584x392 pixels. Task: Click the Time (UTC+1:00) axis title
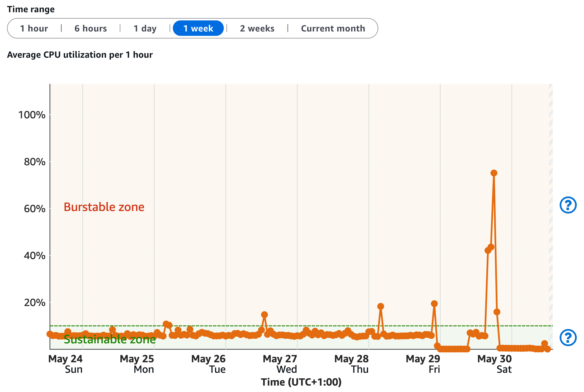coord(301,382)
